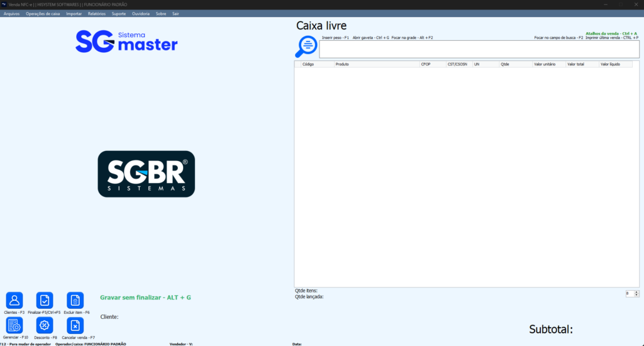Image resolution: width=644 pixels, height=346 pixels.
Task: Click Operador/caixa: FUNCIONÁRIO PADRÃO status text
Action: 91,344
